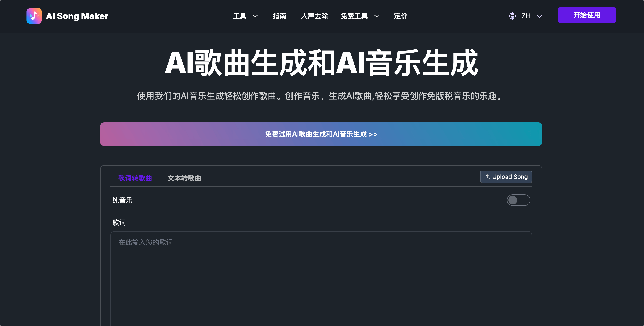Image resolution: width=644 pixels, height=326 pixels.
Task: Expand the 工具 dropdown chevron
Action: pos(255,16)
